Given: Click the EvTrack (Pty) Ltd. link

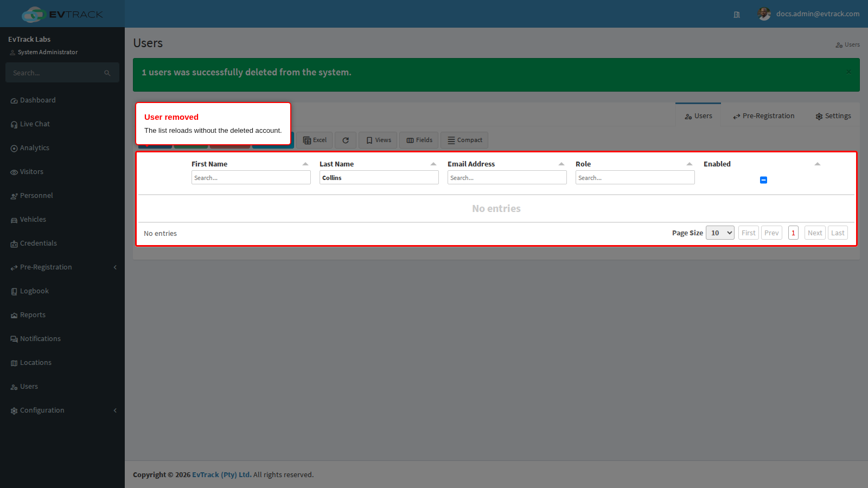Looking at the screenshot, I should (x=222, y=475).
